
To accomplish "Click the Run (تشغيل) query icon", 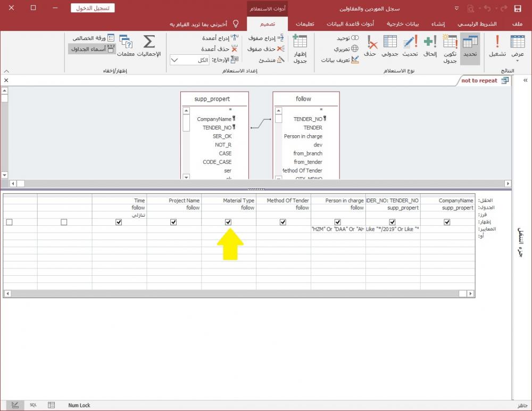I will pyautogui.click(x=497, y=47).
